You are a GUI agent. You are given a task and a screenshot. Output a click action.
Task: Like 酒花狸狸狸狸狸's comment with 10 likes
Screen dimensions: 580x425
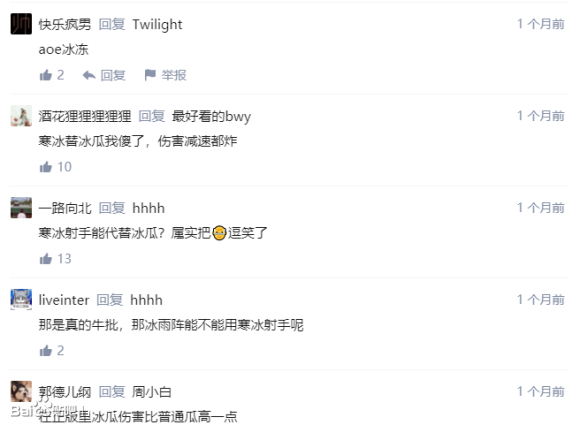pyautogui.click(x=46, y=167)
